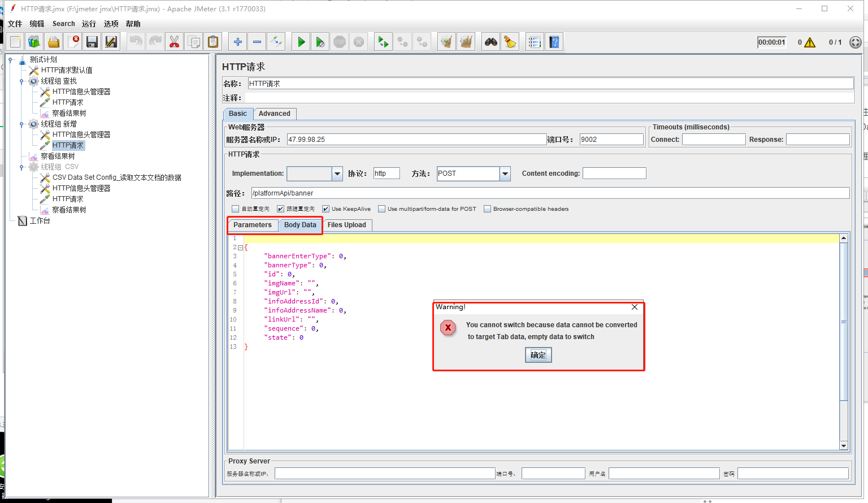Image resolution: width=868 pixels, height=503 pixels.
Task: Start the test with the green play icon
Action: [301, 42]
